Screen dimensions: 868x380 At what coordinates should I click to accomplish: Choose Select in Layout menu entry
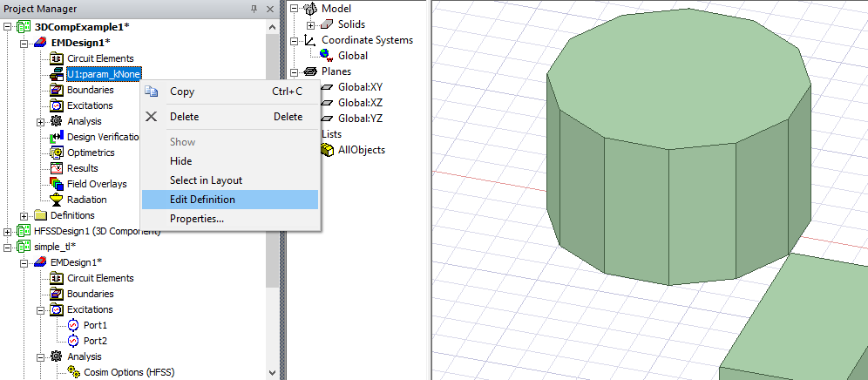click(230, 180)
